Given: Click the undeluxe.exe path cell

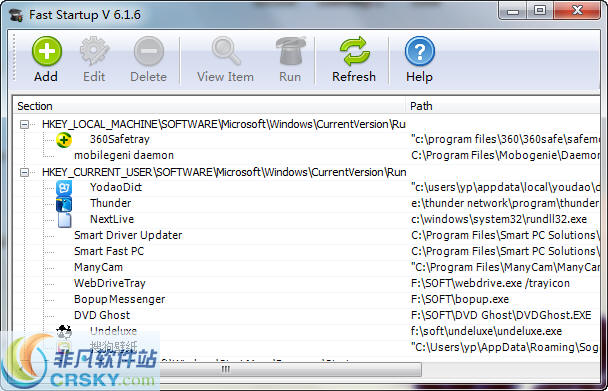Looking at the screenshot, I should click(486, 331).
